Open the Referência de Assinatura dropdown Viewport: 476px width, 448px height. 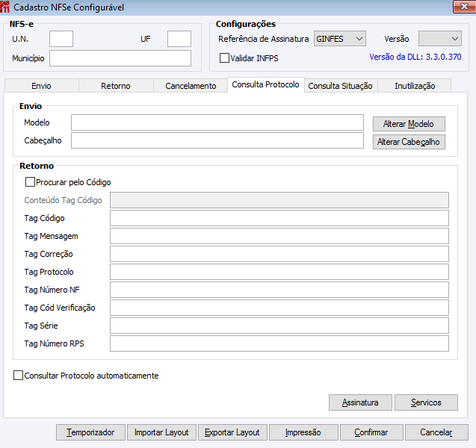(340, 39)
